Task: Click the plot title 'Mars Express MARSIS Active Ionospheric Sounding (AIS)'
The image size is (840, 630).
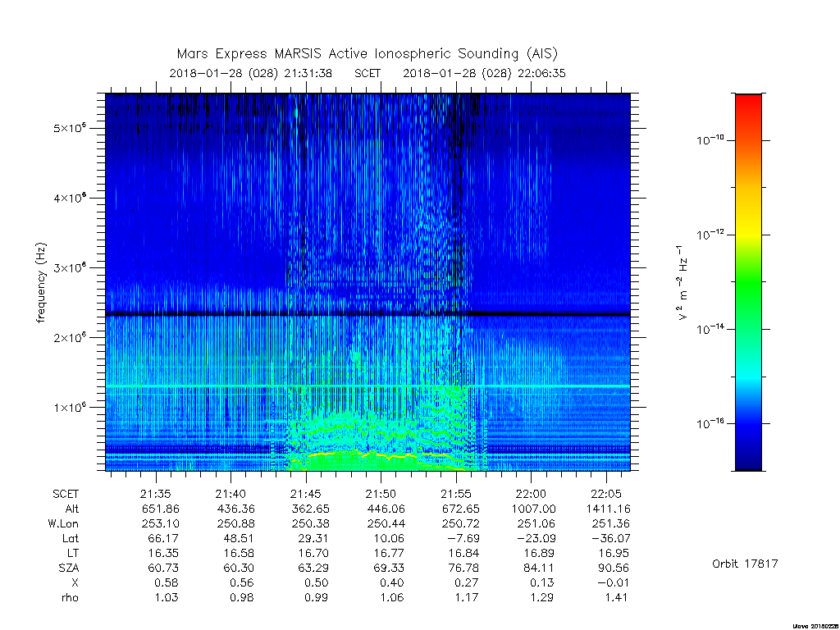Action: point(367,54)
